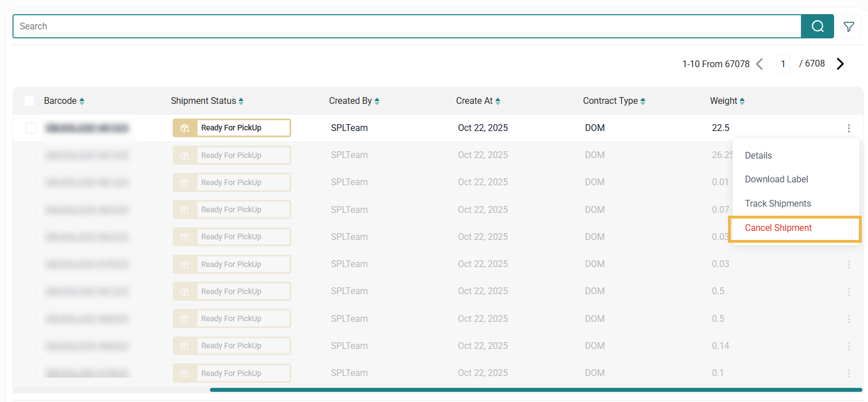Open the filter funnel icon
The image size is (868, 402).
coord(848,27)
